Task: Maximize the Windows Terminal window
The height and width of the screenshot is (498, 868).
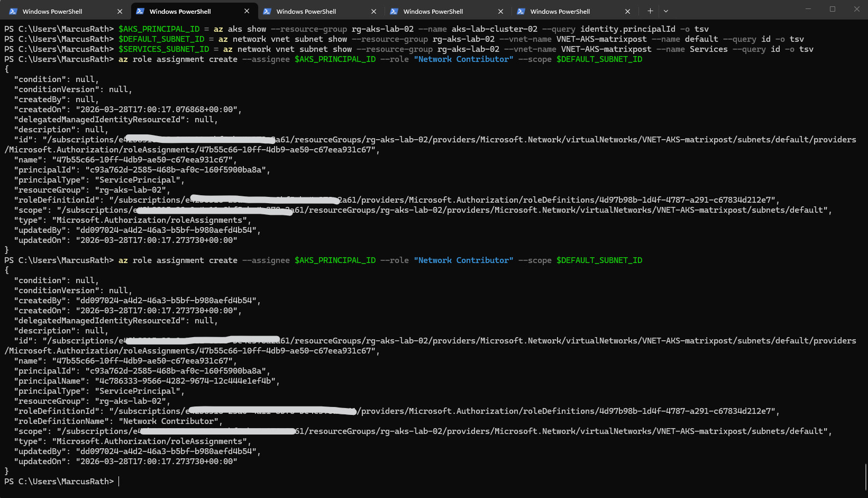Action: pos(832,9)
